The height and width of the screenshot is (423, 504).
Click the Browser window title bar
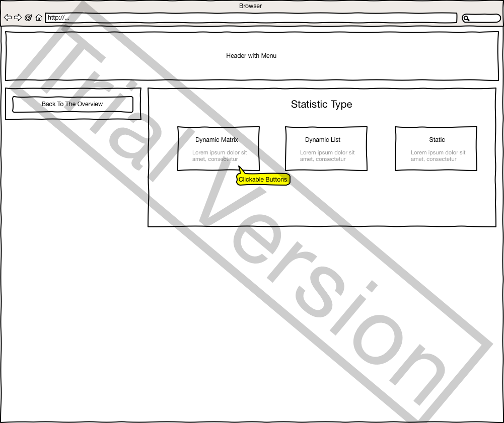point(250,6)
